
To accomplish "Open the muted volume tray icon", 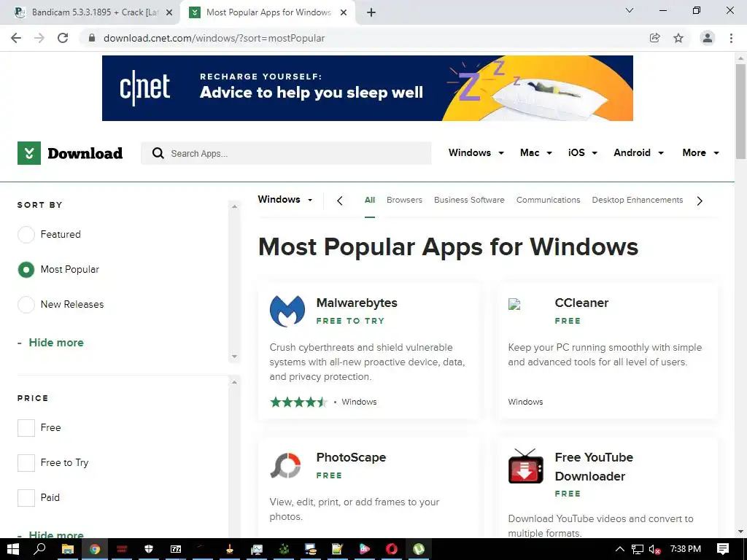I will tap(654, 550).
